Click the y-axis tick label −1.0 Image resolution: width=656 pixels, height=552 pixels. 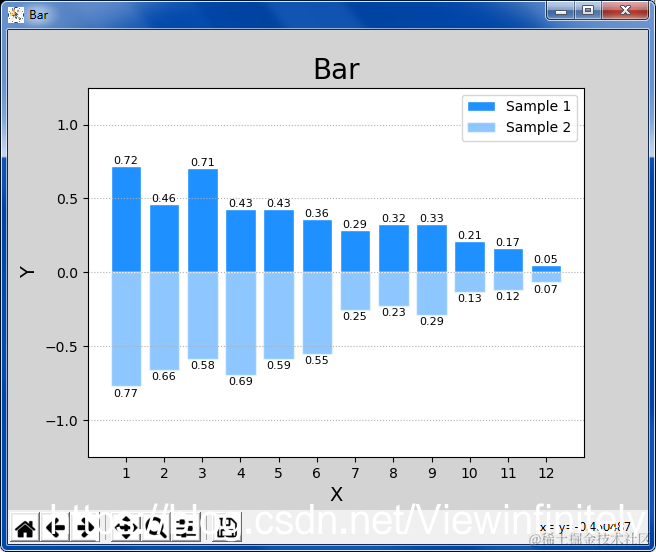[62, 421]
